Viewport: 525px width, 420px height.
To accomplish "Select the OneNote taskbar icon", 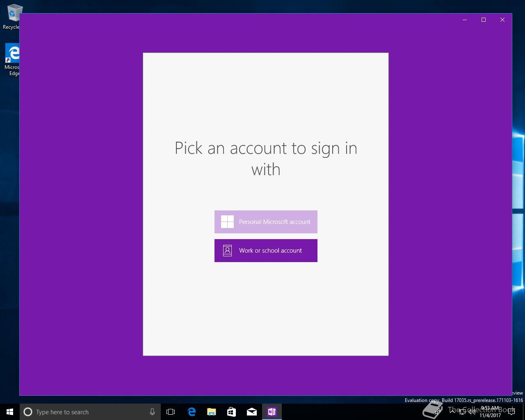I will click(272, 412).
